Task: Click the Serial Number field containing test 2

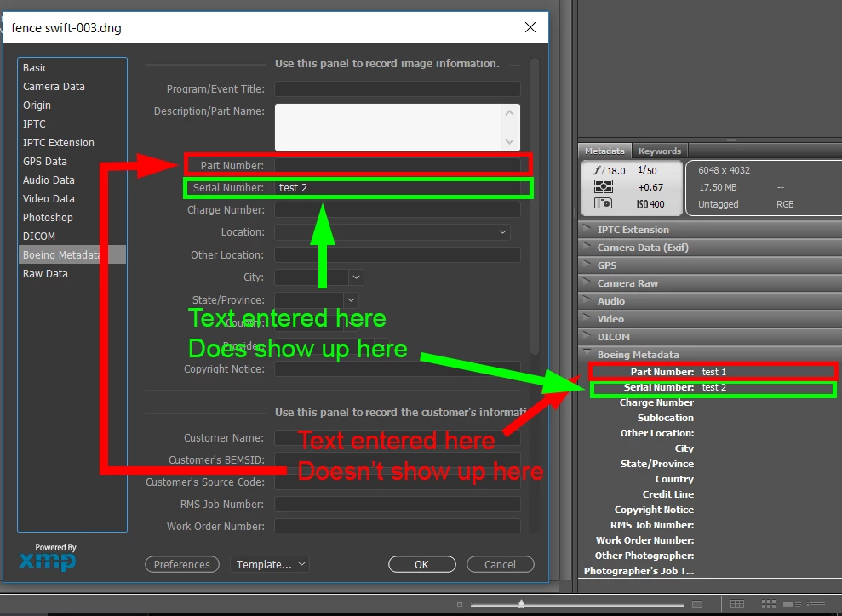Action: [398, 188]
